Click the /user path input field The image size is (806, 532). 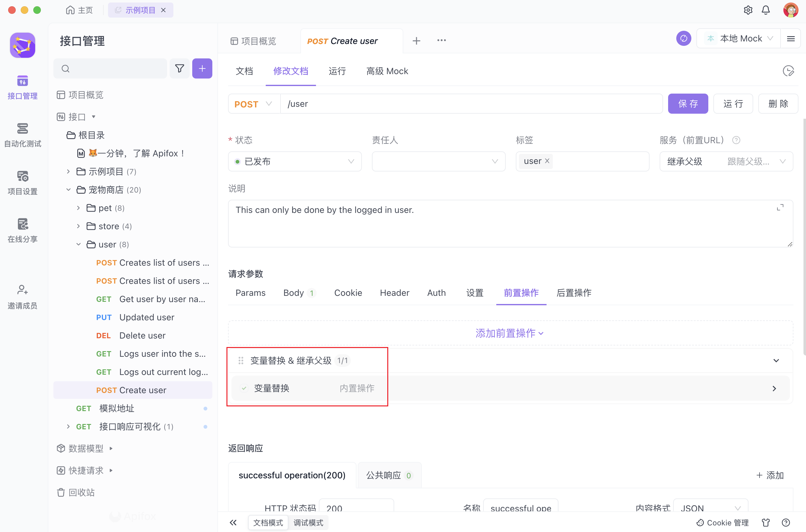click(407, 104)
